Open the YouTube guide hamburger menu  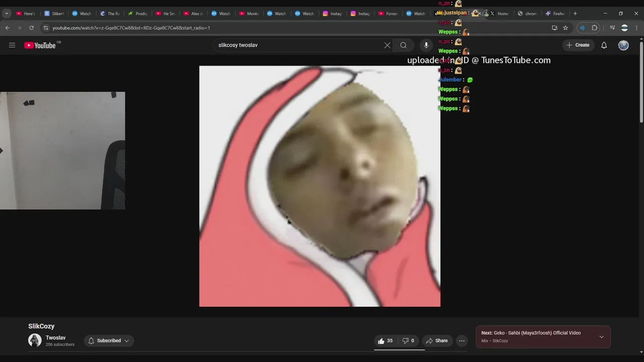[12, 45]
